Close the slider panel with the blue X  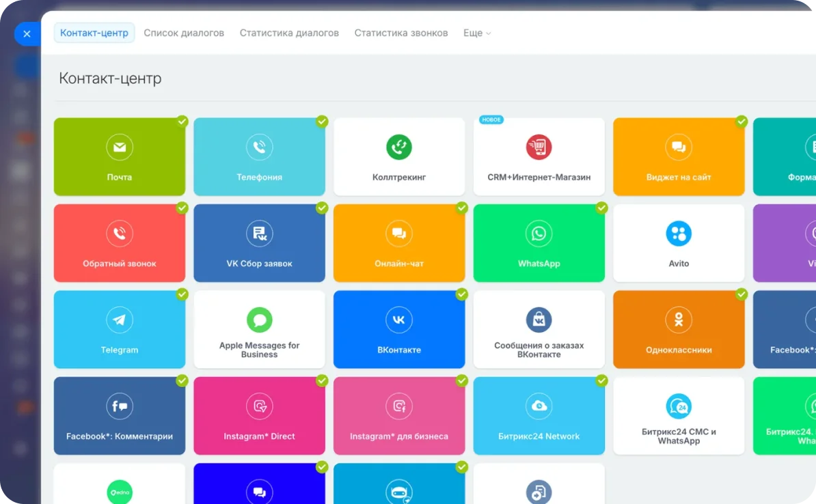(x=27, y=34)
